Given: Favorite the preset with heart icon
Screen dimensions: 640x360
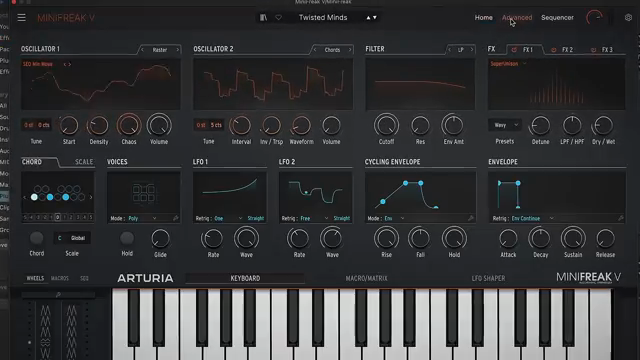Looking at the screenshot, I should (x=278, y=18).
